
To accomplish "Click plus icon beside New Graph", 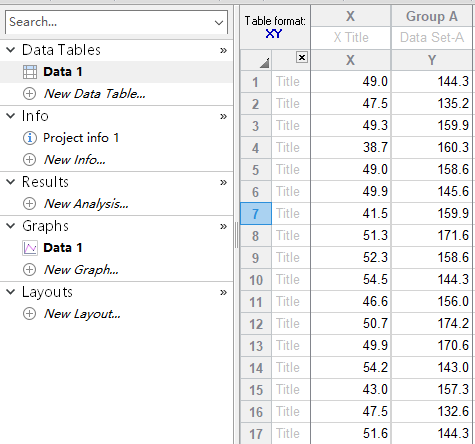I will click(x=29, y=270).
